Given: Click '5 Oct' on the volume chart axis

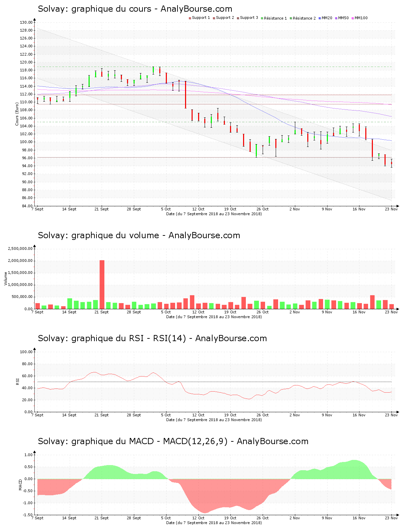Looking at the screenshot, I should coord(166,312).
